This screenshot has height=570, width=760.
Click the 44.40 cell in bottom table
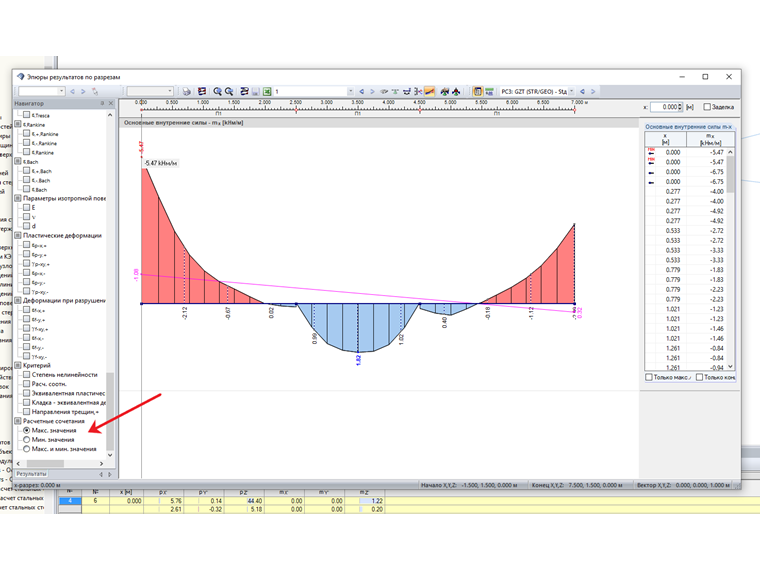tap(244, 501)
